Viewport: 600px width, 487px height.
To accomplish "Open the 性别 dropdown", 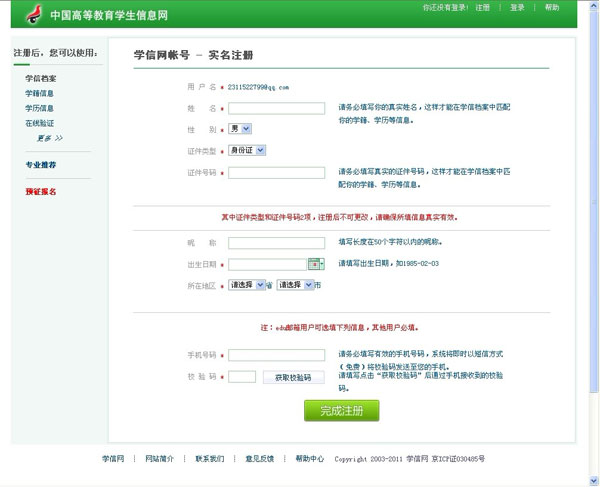I will point(240,129).
